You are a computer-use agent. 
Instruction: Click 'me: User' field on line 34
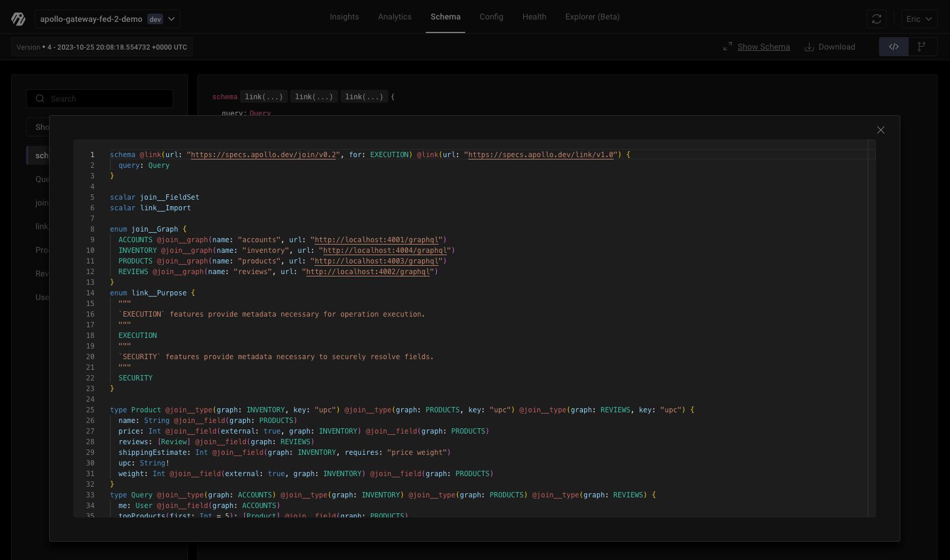click(x=135, y=506)
